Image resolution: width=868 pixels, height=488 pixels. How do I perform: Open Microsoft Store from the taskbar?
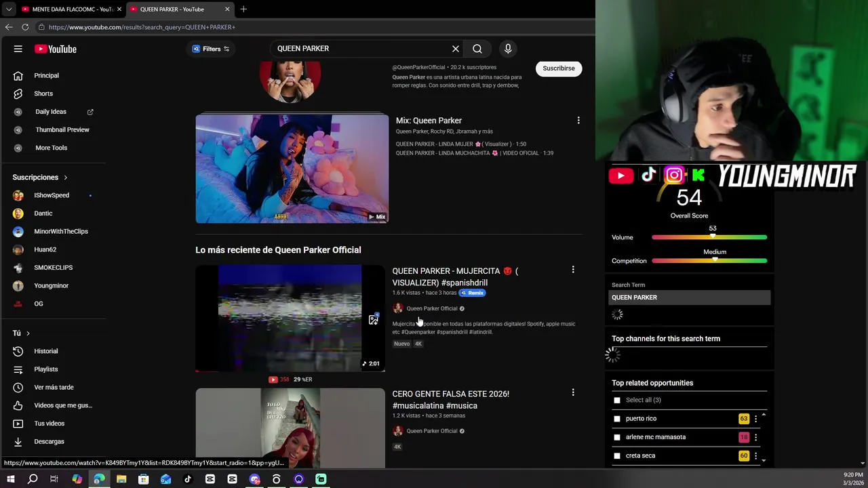[143, 479]
